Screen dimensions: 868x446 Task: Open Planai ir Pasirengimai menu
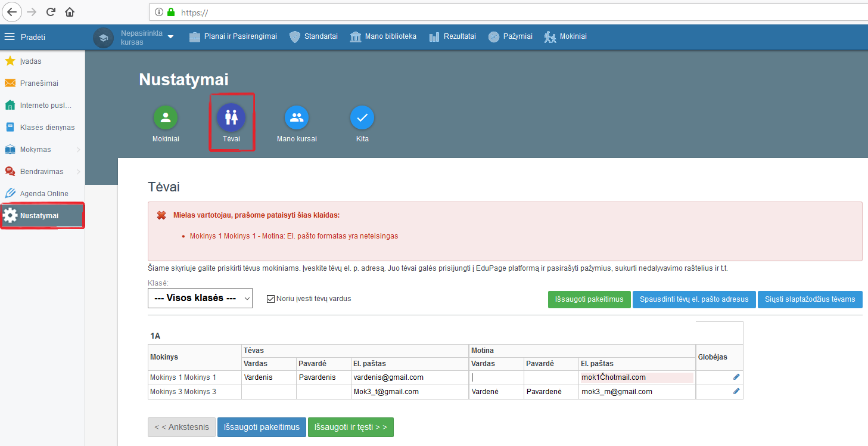(x=233, y=37)
